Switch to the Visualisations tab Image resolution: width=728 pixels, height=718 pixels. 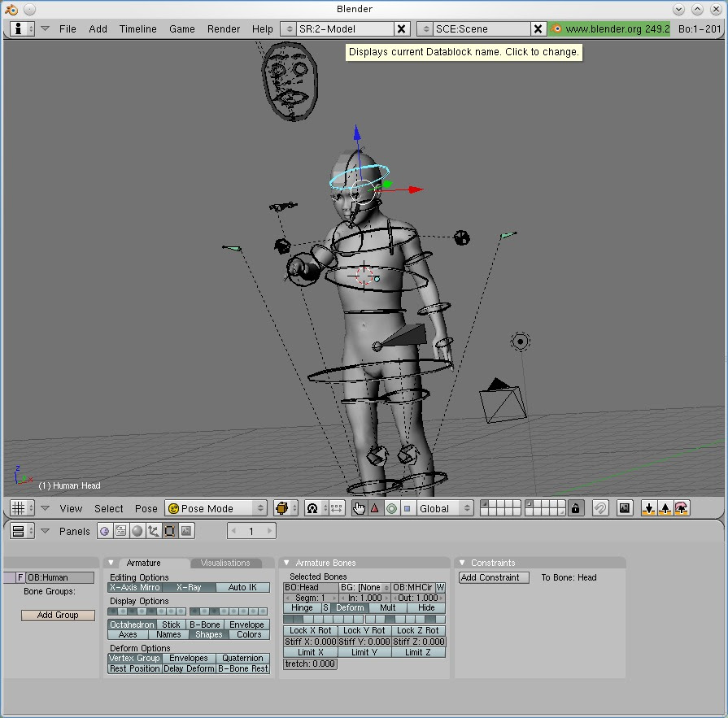tap(225, 563)
